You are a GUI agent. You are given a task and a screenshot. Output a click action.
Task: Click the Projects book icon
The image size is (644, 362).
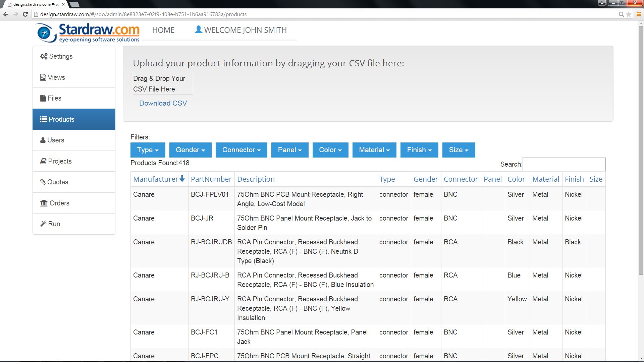[x=43, y=161]
